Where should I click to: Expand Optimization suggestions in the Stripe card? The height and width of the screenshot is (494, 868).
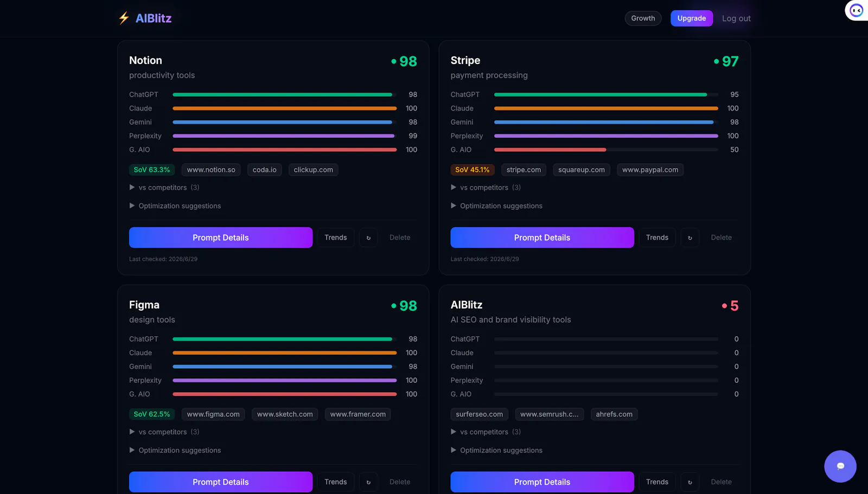(496, 206)
